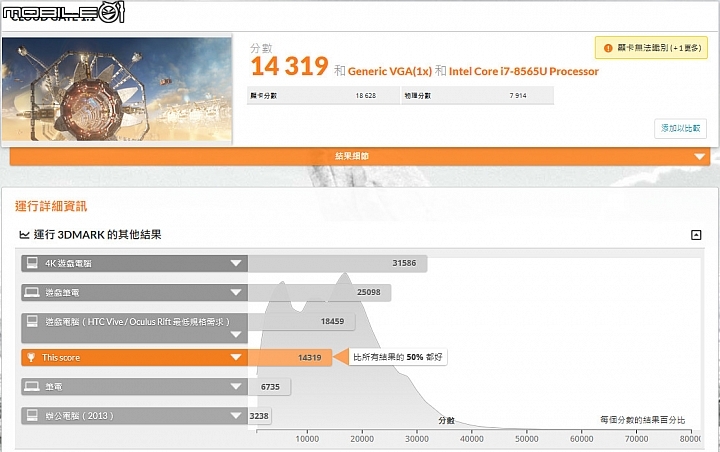This screenshot has height=452, width=720.
Task: Click the chart icon beside 運行 3DMARK 的其他結果
Action: (24, 235)
